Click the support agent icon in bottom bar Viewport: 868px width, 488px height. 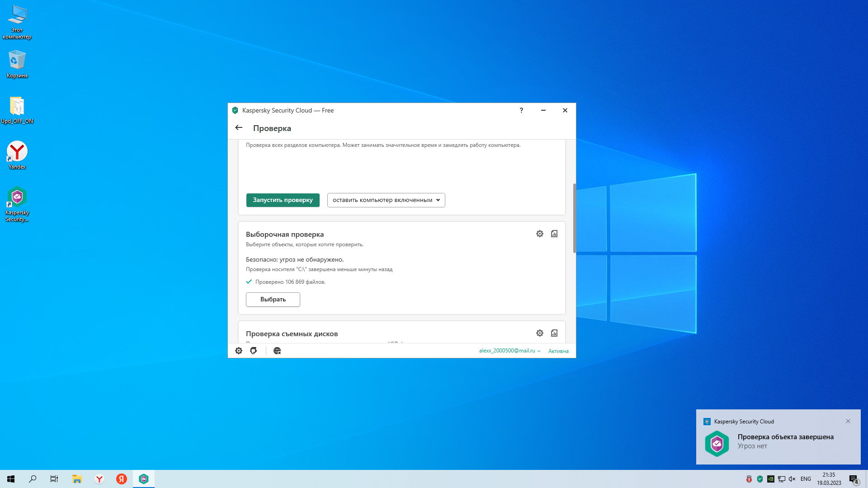254,351
